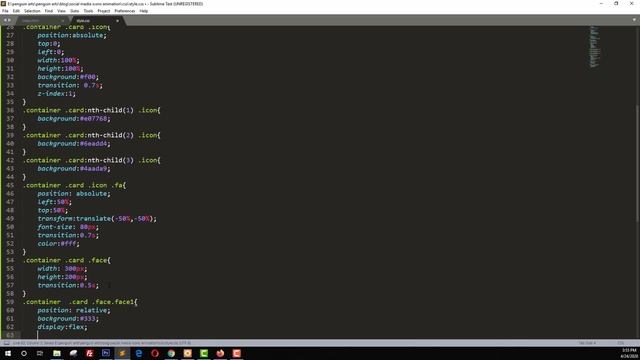Open the Windows Start menu

click(8, 353)
